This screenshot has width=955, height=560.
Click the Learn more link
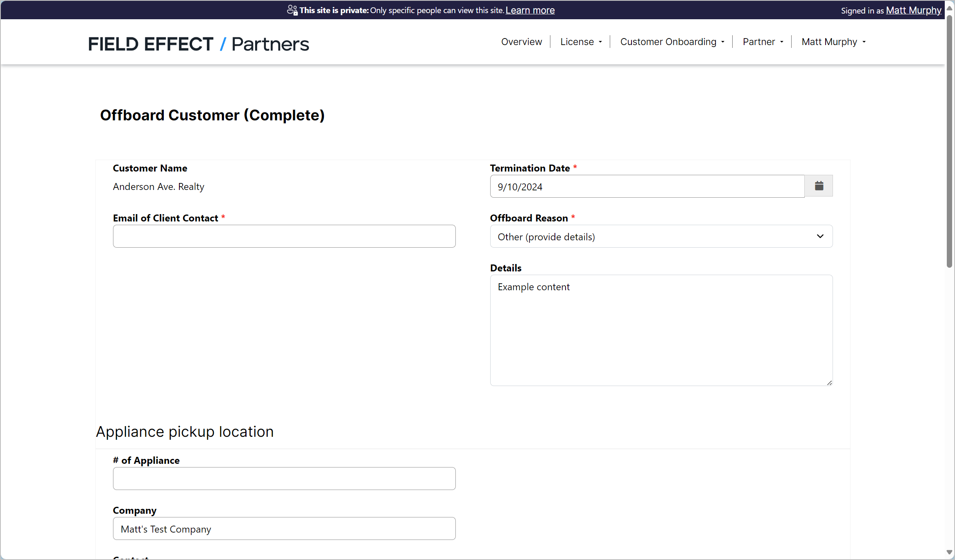click(x=530, y=10)
